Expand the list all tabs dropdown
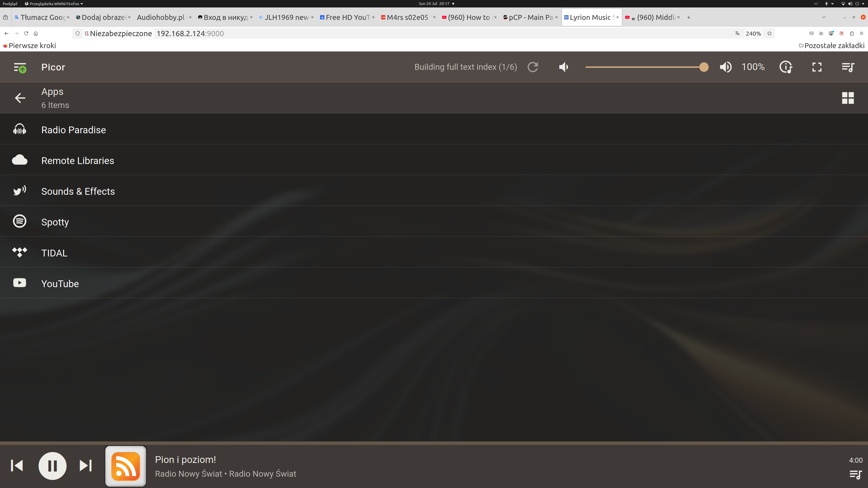The height and width of the screenshot is (488, 868). pos(823,17)
